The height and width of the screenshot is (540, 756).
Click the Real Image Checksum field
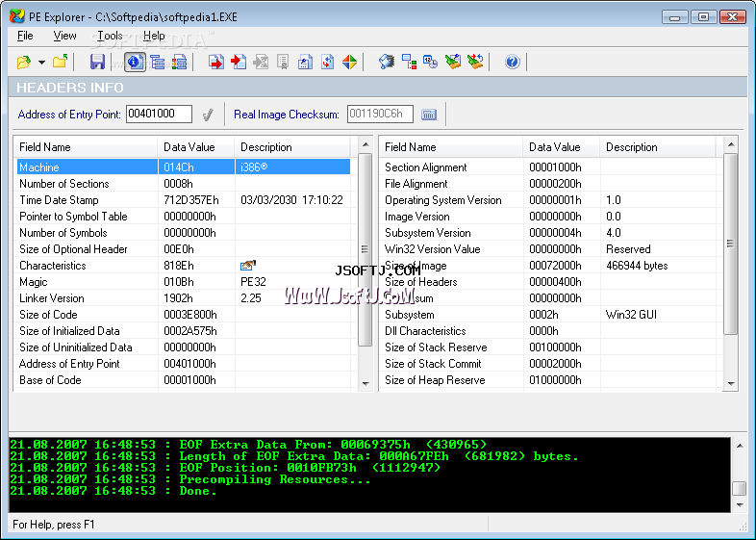click(380, 114)
